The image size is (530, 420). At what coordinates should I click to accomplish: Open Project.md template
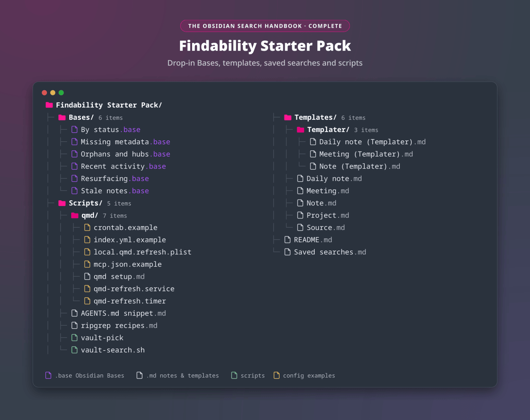pyautogui.click(x=328, y=215)
